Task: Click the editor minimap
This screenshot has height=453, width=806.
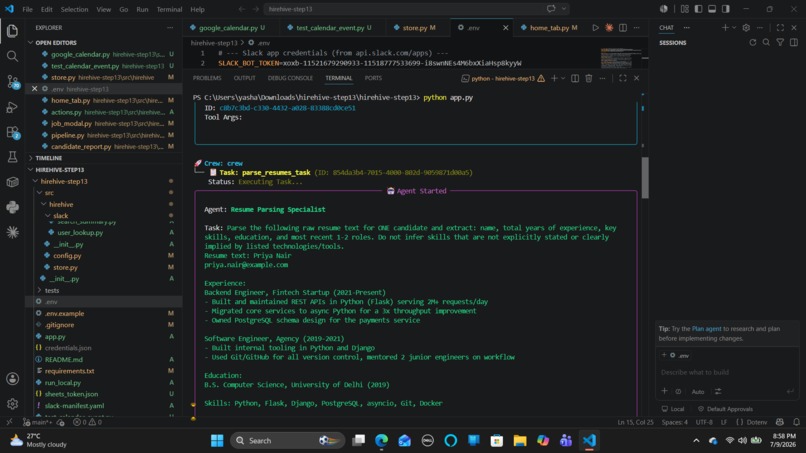Action: pos(620,58)
